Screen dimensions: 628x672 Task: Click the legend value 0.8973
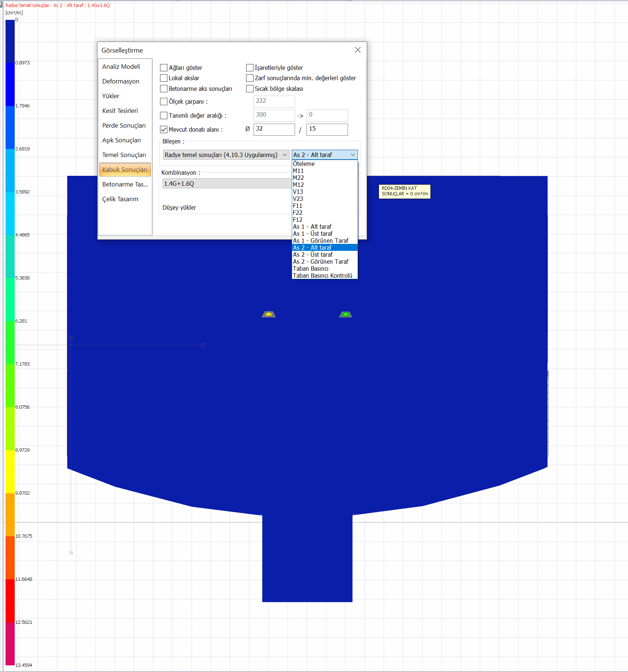pyautogui.click(x=22, y=63)
